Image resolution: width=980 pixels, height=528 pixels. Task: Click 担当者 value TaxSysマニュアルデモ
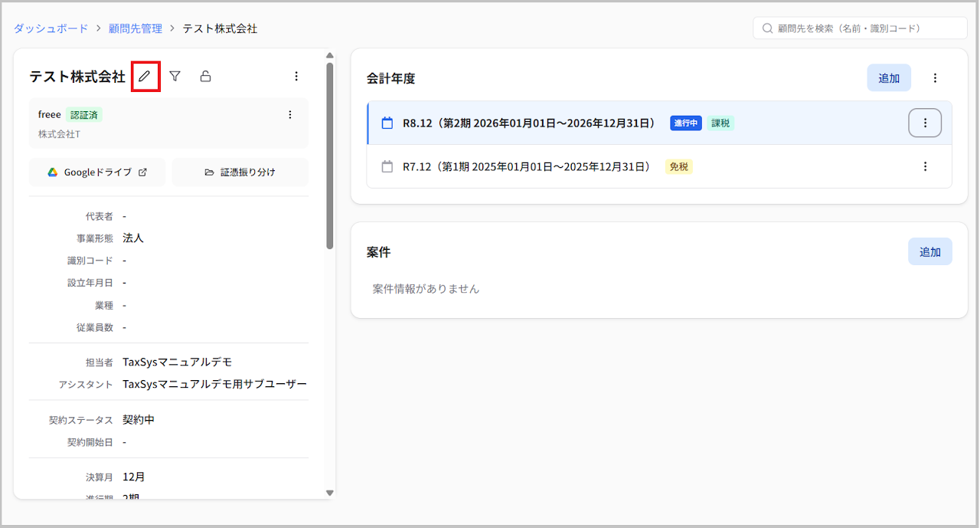[177, 362]
